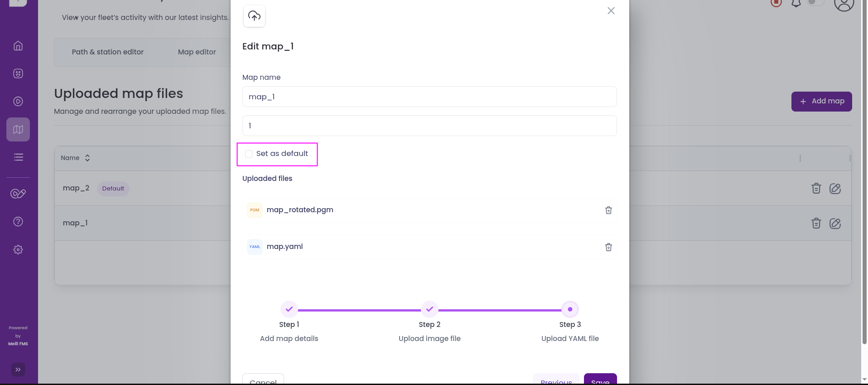Click the edit icon for map_2
Image resolution: width=868 pixels, height=385 pixels.
pyautogui.click(x=835, y=189)
